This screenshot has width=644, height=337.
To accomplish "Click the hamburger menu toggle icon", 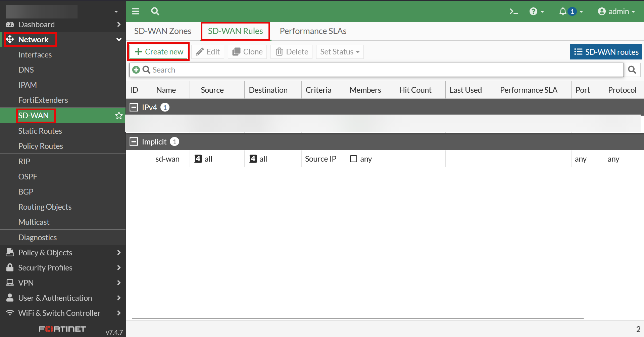I will point(136,11).
